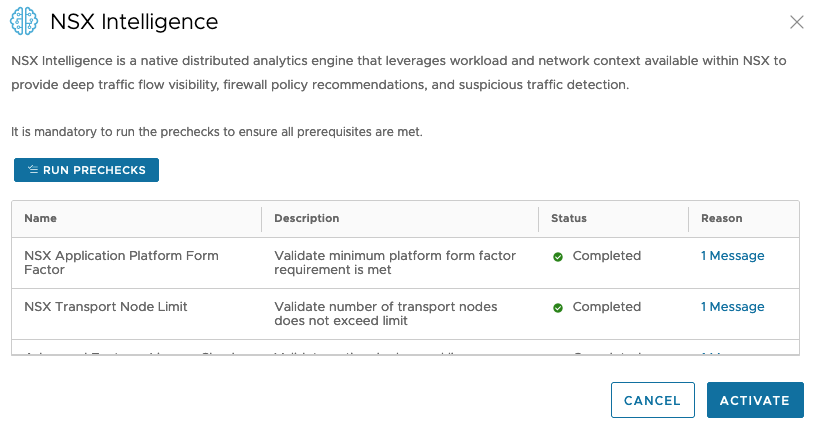The height and width of the screenshot is (430, 813).
Task: Click the Name column header
Action: 41,218
